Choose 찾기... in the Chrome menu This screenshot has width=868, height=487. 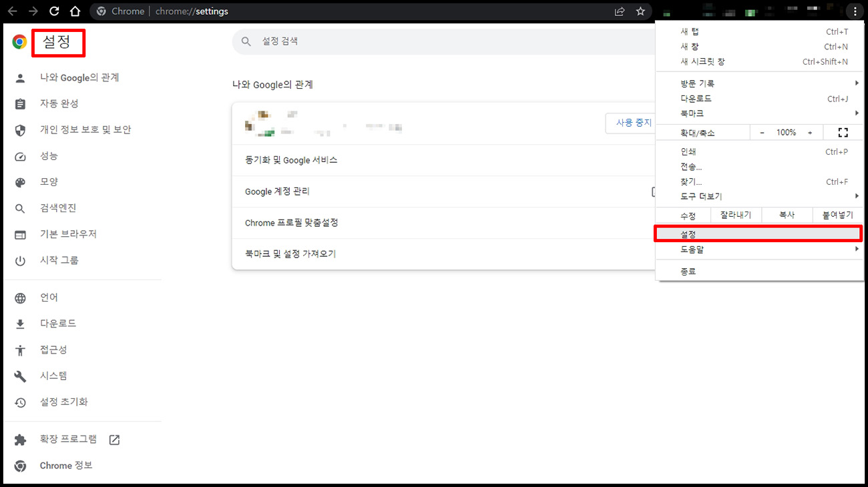coord(760,181)
